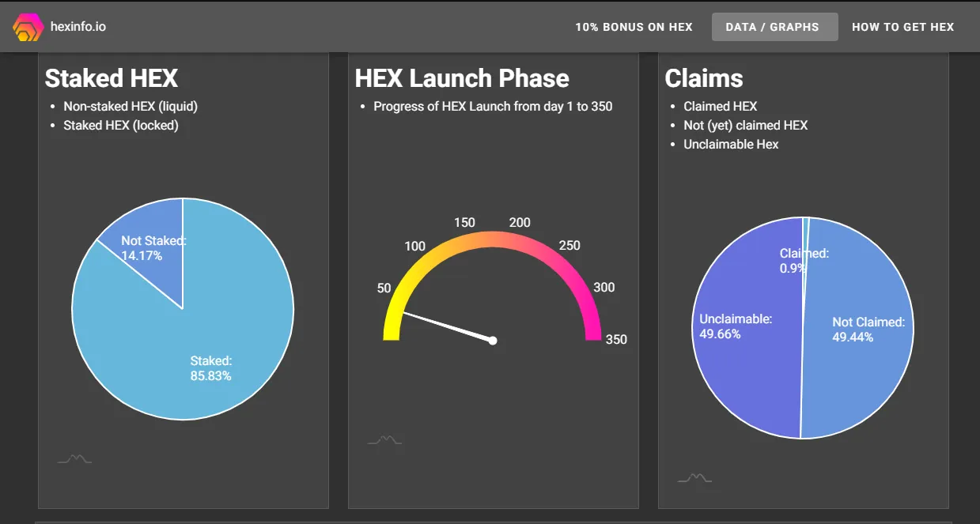Click the 'Non-staked HEX (liquid)' bullet
Viewport: 980px width, 524px height.
click(131, 106)
